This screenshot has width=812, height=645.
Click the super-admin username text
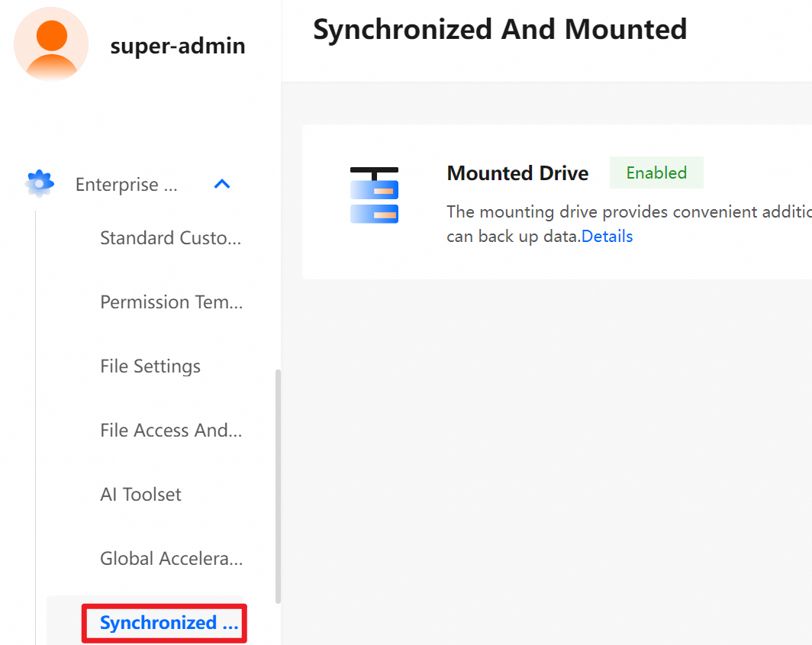pyautogui.click(x=178, y=46)
